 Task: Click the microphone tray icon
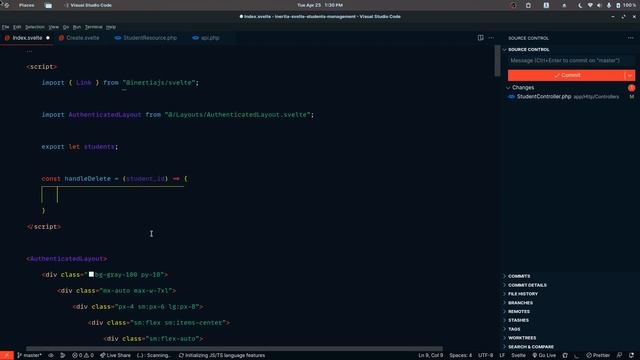[609, 5]
